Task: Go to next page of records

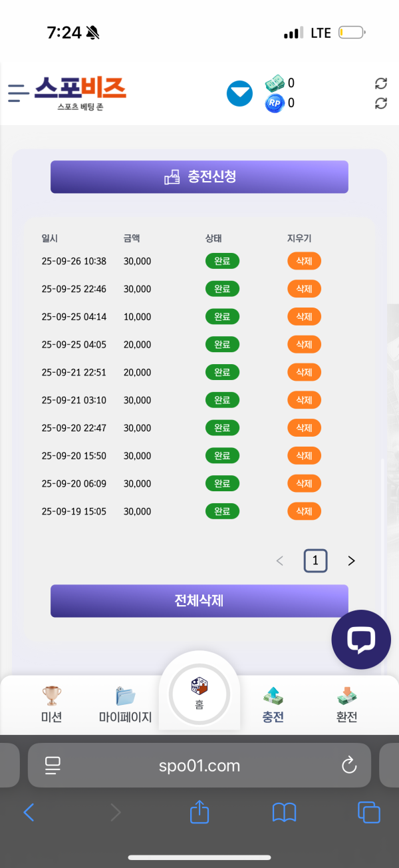Action: tap(351, 561)
